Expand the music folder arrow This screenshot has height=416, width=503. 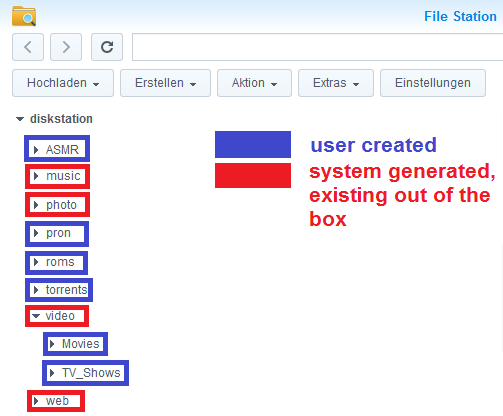pyautogui.click(x=36, y=176)
